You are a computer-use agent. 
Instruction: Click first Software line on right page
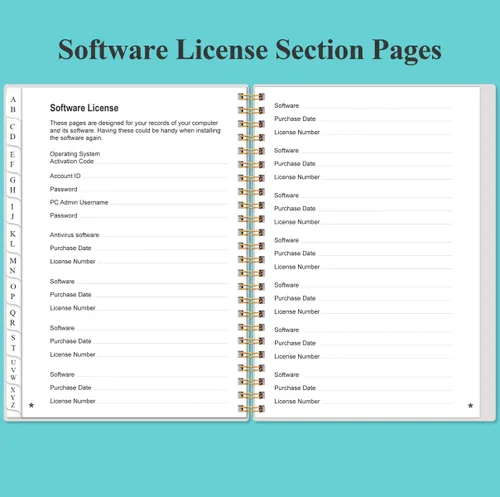tap(363, 106)
